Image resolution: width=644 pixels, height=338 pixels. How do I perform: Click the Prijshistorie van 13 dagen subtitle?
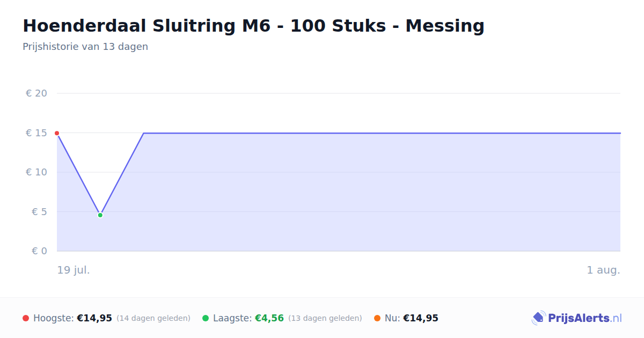pos(85,47)
